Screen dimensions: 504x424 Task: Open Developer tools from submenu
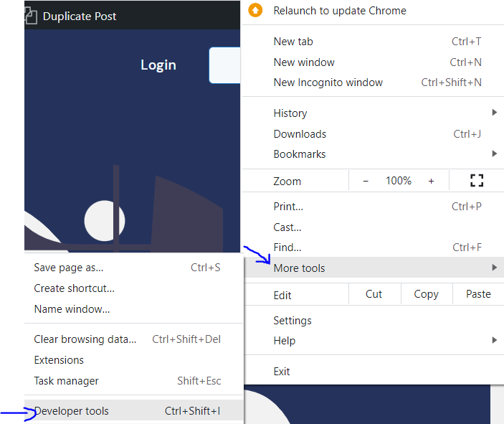[x=134, y=411]
